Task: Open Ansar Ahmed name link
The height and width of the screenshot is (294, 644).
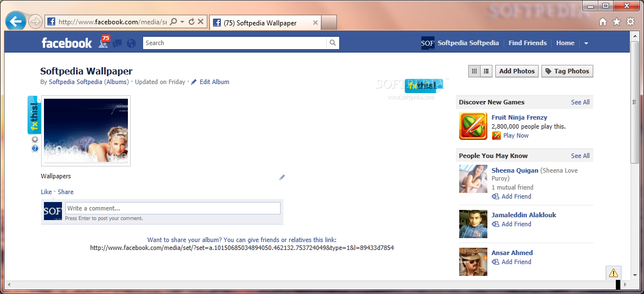Action: pyautogui.click(x=512, y=253)
